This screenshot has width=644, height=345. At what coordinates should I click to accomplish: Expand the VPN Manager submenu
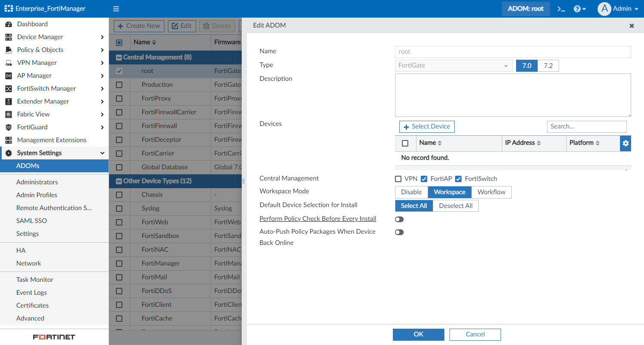pos(102,63)
